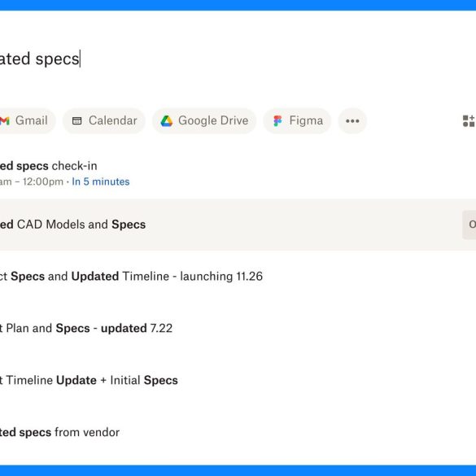Viewport: 476px width, 476px height.
Task: Click the button at right of highlighted result
Action: (x=469, y=225)
